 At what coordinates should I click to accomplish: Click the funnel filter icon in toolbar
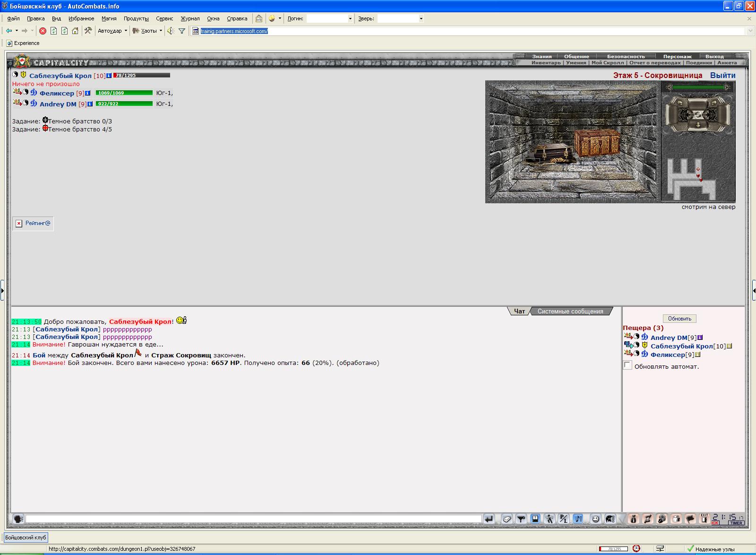(182, 31)
